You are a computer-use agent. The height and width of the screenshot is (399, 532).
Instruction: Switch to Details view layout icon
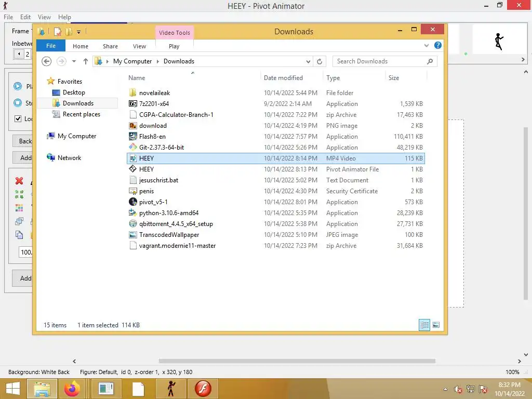424,325
